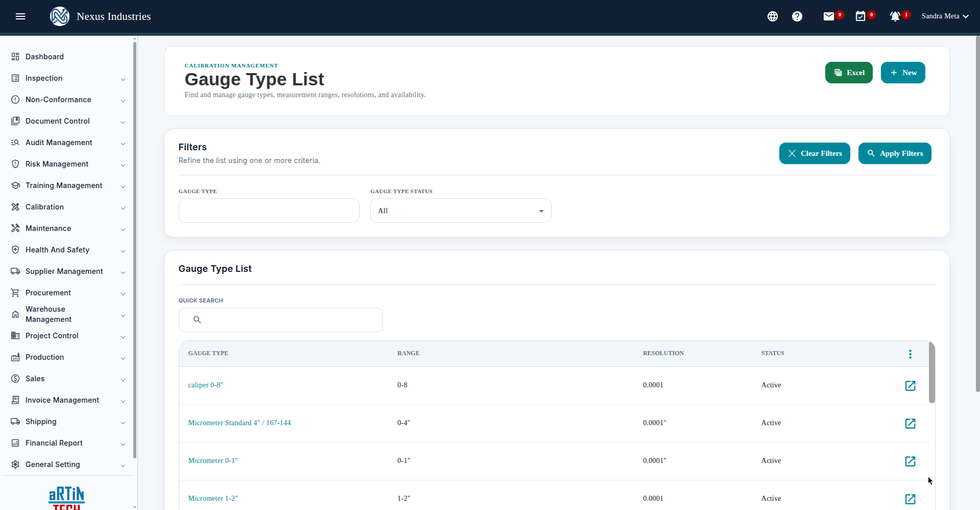Open Micrometer 0-1" row details icon

910,461
